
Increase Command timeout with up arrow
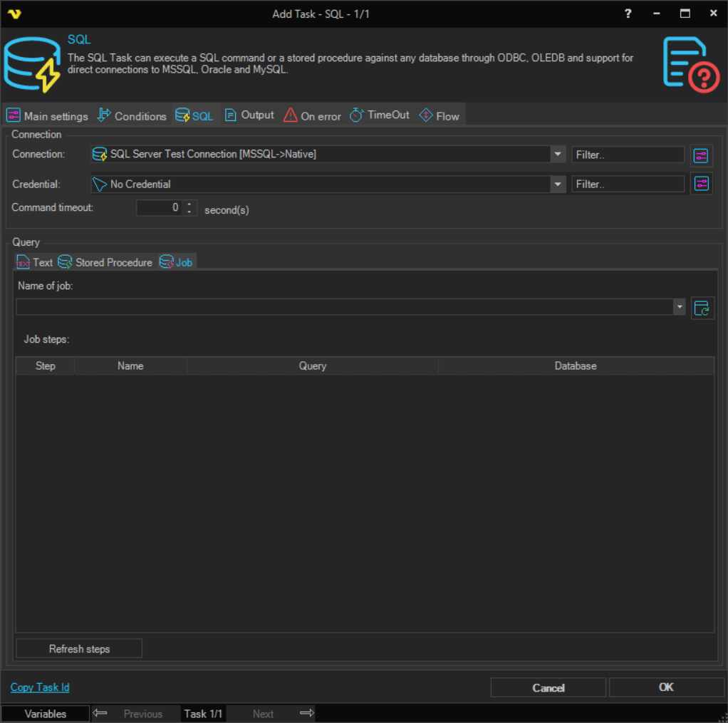(189, 204)
